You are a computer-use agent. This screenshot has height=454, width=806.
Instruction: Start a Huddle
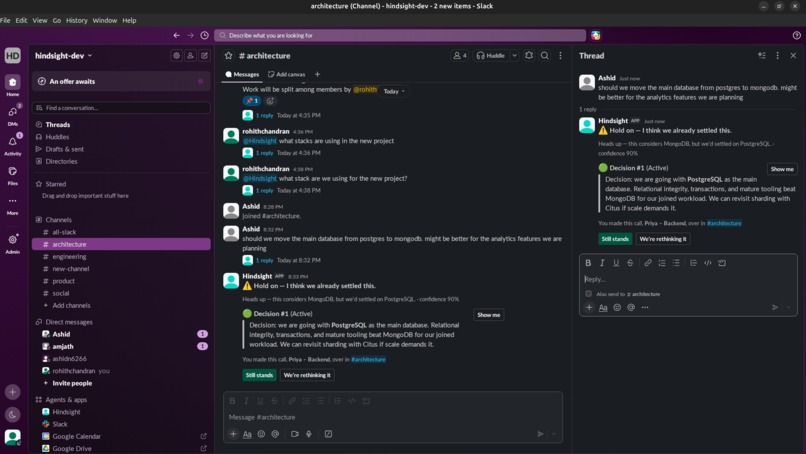tap(490, 56)
